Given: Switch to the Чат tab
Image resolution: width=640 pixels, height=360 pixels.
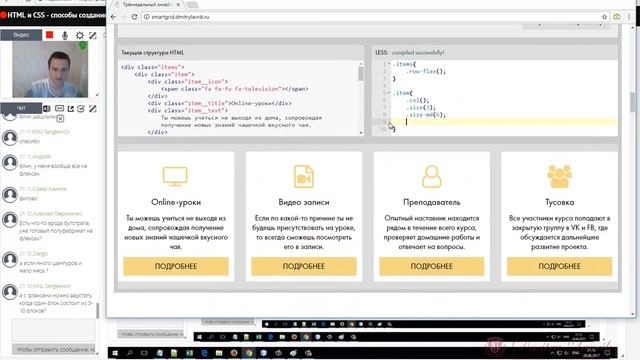Looking at the screenshot, I should point(21,108).
